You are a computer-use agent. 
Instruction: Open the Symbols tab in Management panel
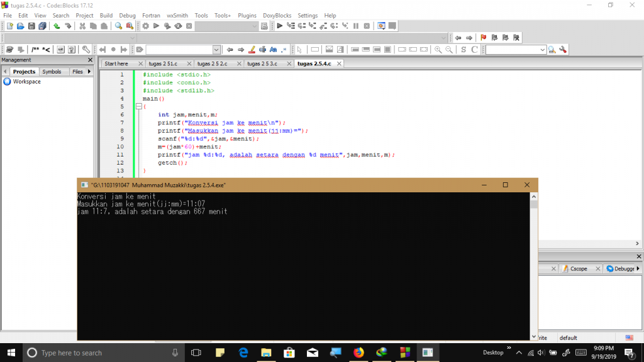(x=52, y=72)
